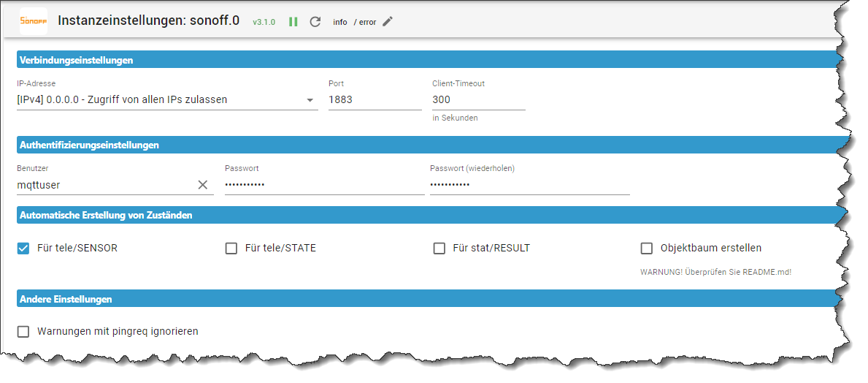The image size is (868, 383).
Task: Edit log level with pencil icon
Action: click(x=388, y=22)
